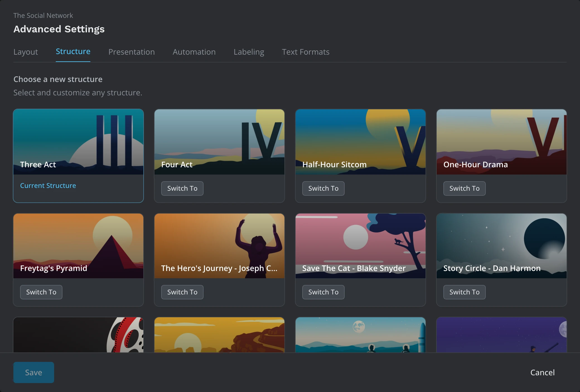This screenshot has width=580, height=392.
Task: Open the Text Formats tab
Action: pyautogui.click(x=306, y=52)
